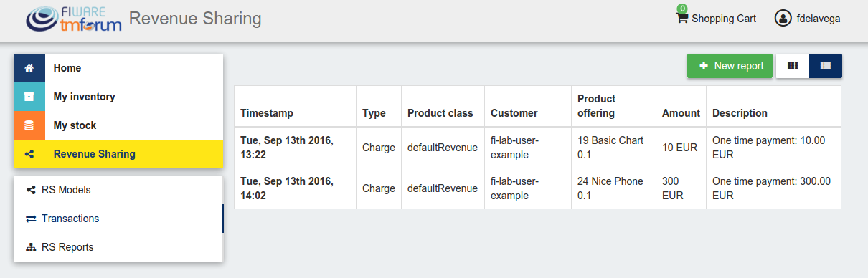
Task: Click the fdelavega user avatar icon
Action: coord(783,18)
